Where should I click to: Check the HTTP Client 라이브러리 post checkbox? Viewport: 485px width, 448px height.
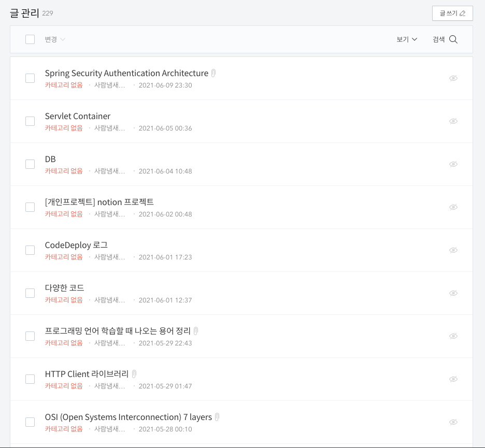click(30, 379)
